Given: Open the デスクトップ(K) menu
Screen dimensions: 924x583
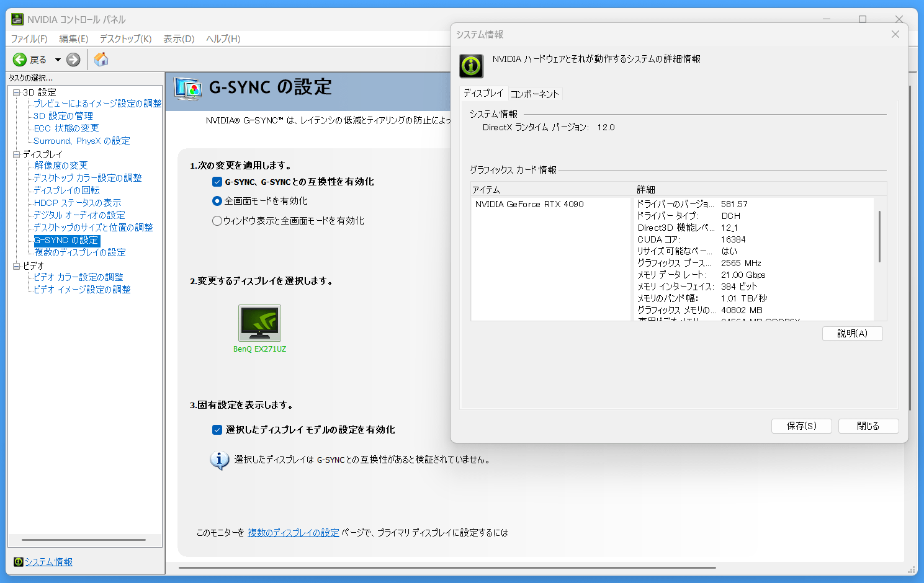Looking at the screenshot, I should (x=125, y=38).
